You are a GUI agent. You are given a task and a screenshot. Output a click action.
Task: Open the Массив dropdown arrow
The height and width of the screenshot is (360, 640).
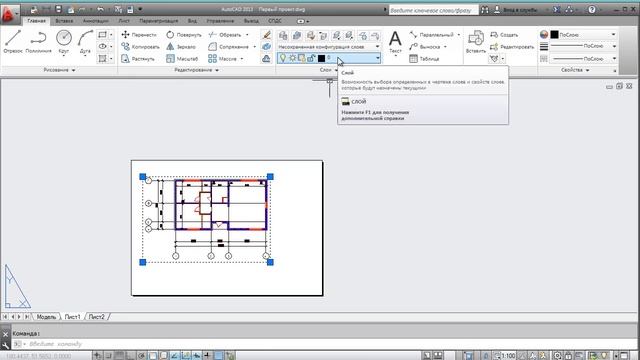tap(242, 59)
